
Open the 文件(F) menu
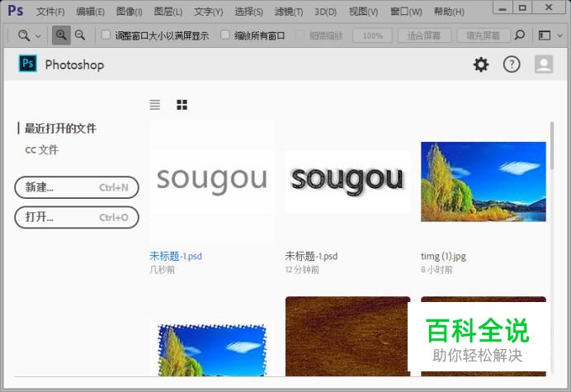[x=50, y=12]
